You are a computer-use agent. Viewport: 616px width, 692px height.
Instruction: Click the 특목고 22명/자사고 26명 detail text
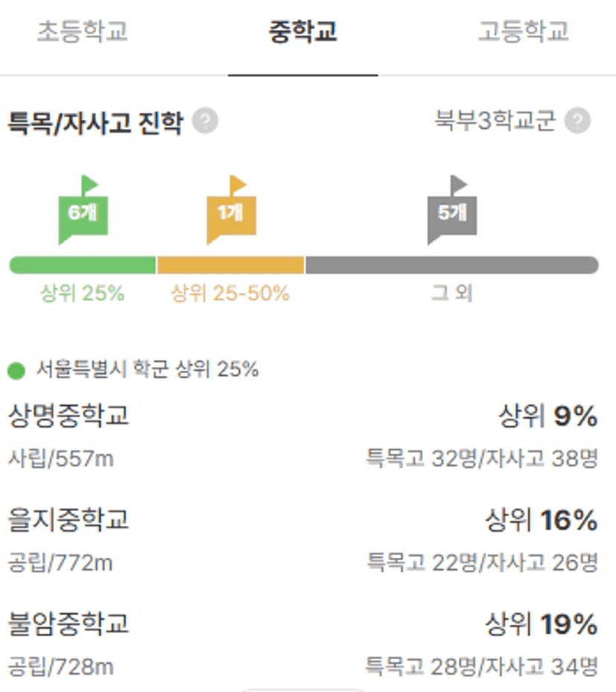483,562
